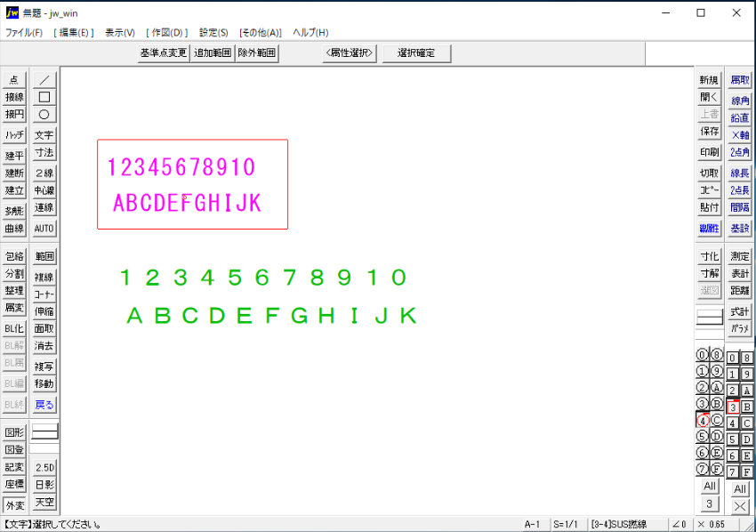Click the 除外範囲 button
The height and width of the screenshot is (532, 756).
tap(257, 53)
